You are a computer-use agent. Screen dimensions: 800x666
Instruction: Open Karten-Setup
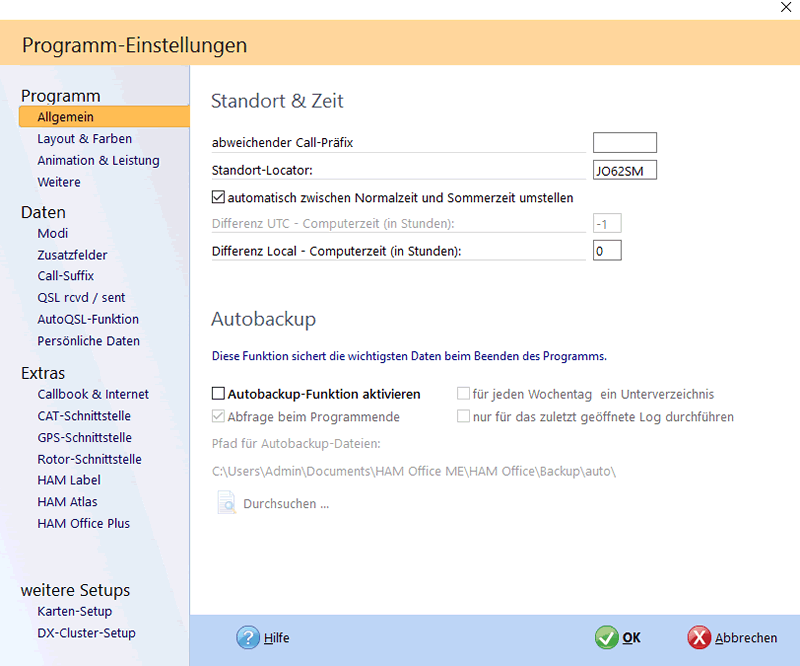click(74, 611)
